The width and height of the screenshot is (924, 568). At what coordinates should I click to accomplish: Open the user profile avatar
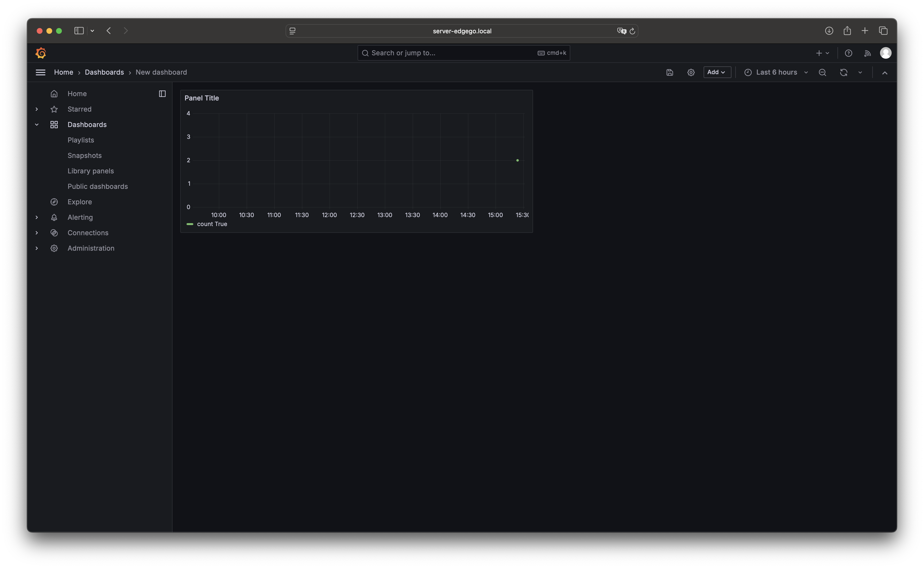[x=885, y=53]
